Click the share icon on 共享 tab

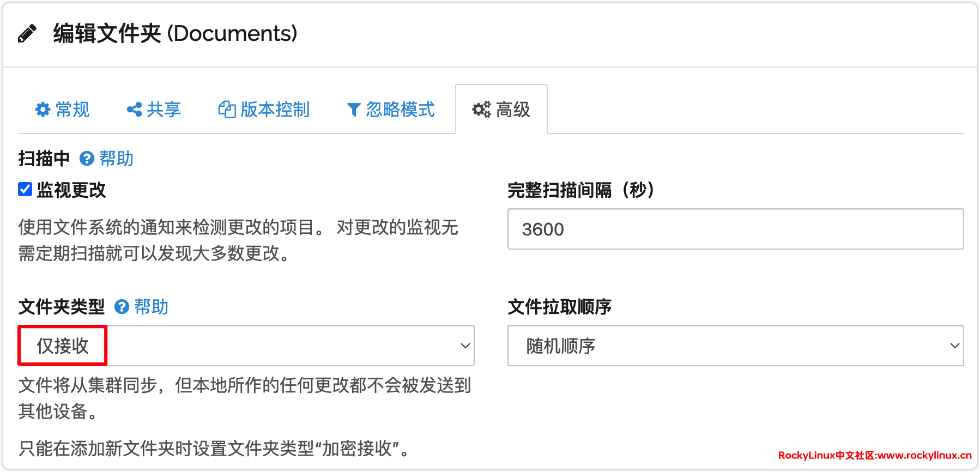click(x=134, y=110)
